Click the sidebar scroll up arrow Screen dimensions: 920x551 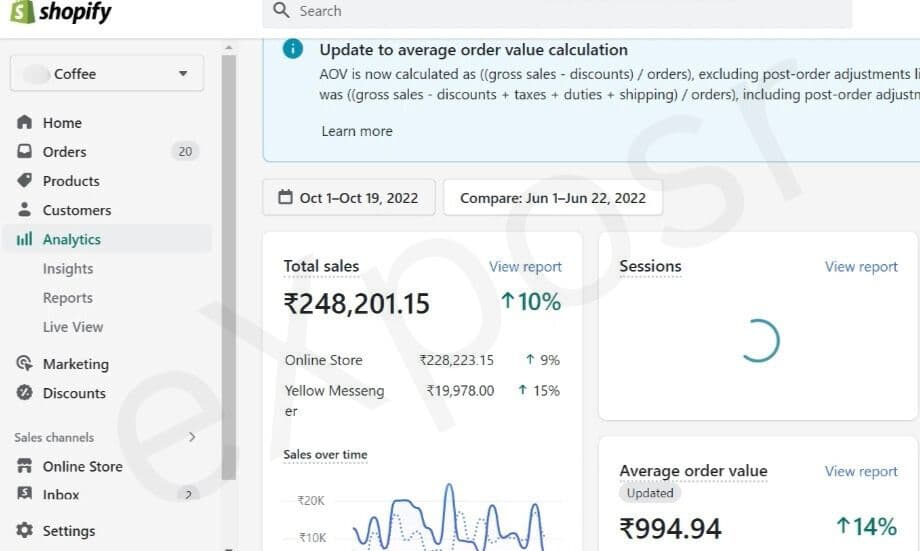[x=229, y=47]
